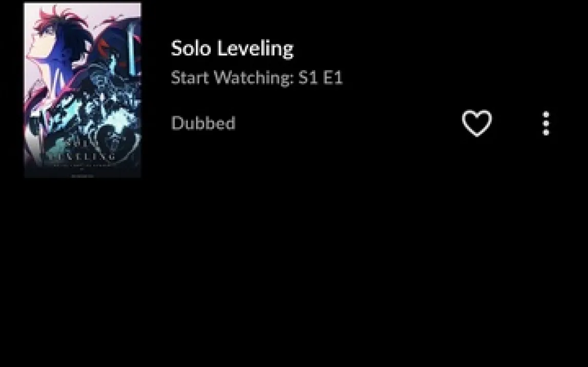Click the S1 E1 start watching line
The image size is (588, 367).
click(x=257, y=77)
